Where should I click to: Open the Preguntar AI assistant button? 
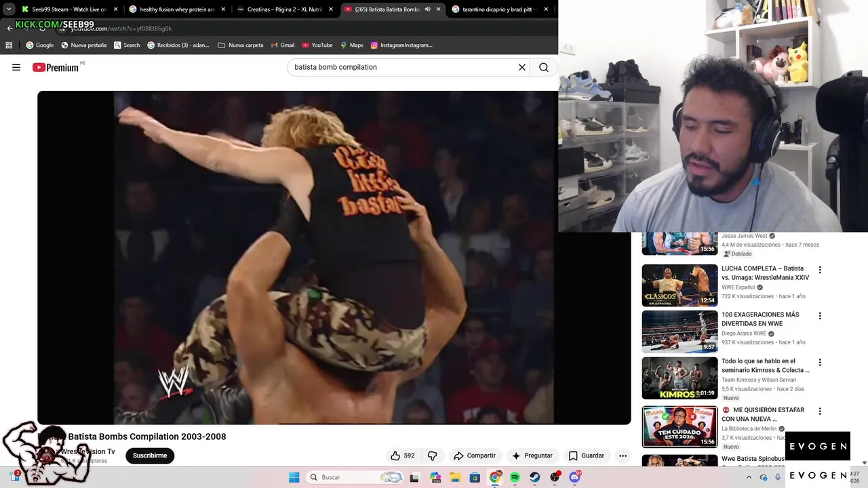tap(532, 455)
